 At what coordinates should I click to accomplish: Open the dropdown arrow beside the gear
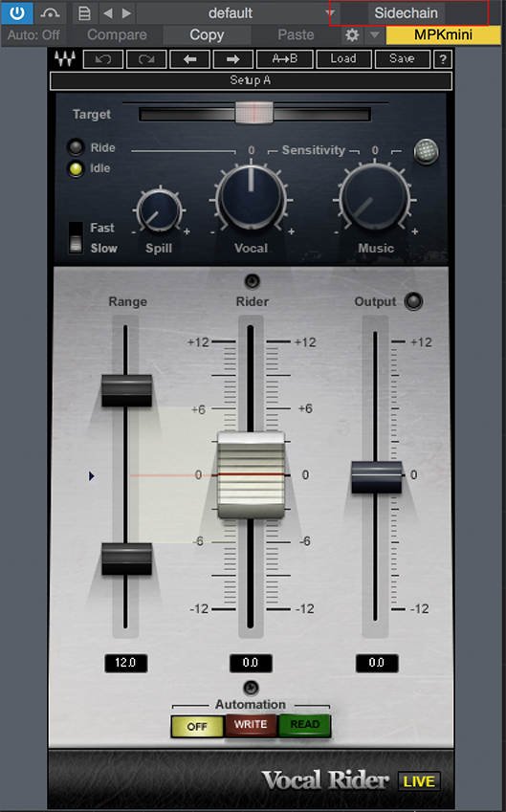click(x=374, y=35)
